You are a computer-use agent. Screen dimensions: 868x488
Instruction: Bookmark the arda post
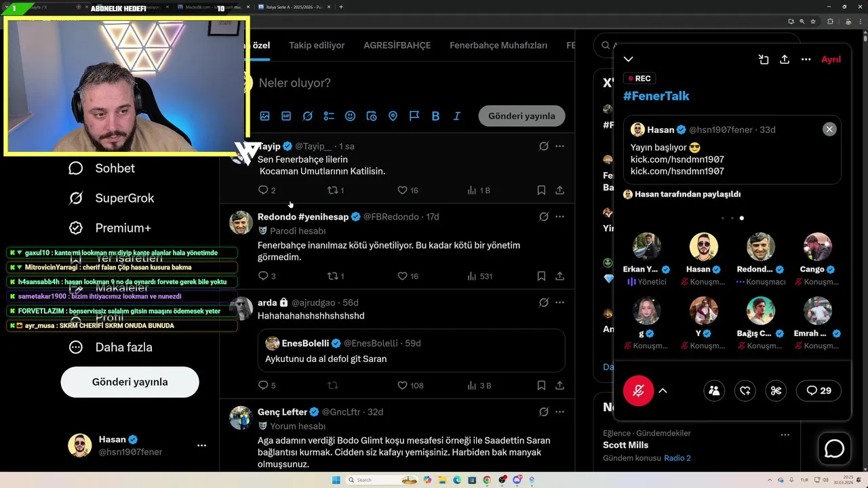tap(541, 385)
